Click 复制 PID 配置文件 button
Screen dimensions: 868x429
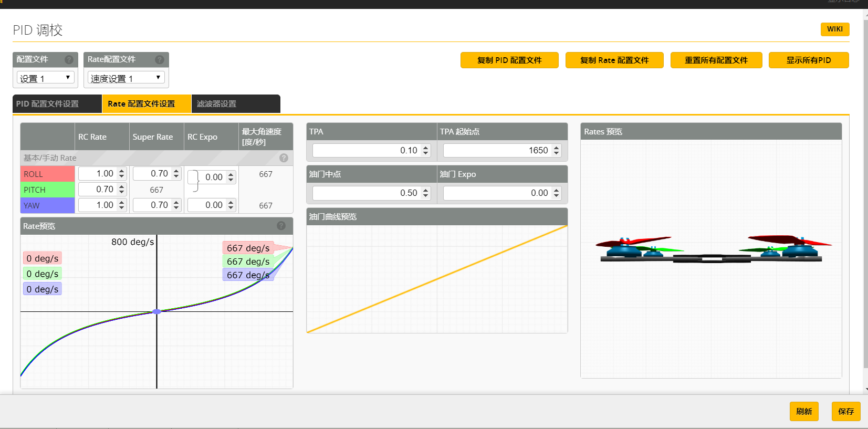click(509, 60)
